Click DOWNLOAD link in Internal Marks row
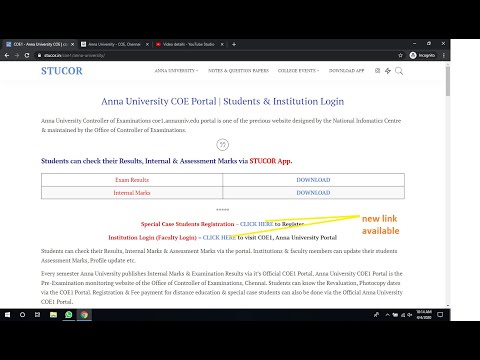This screenshot has height=360, width=480. [313, 193]
